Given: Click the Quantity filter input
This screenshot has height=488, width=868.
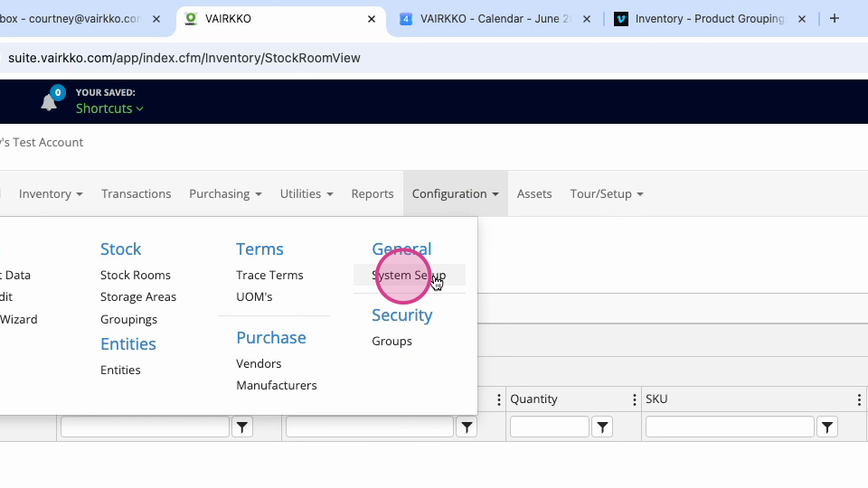Looking at the screenshot, I should pos(549,427).
